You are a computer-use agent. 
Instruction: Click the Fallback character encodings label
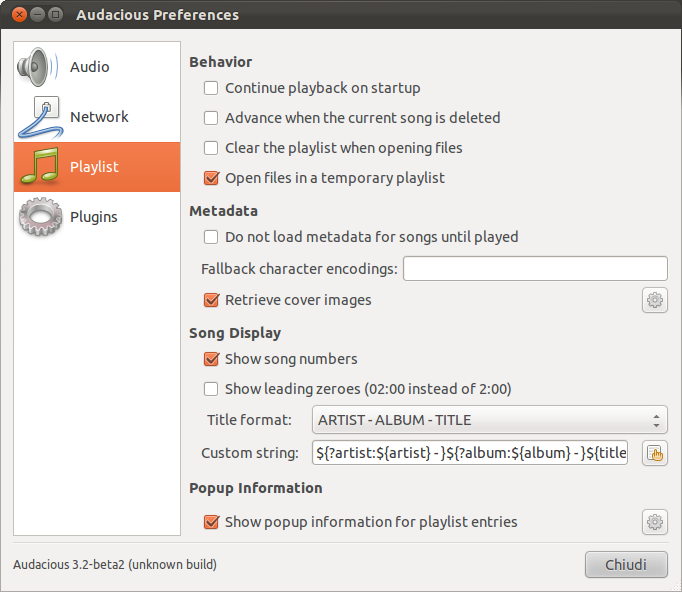[299, 269]
